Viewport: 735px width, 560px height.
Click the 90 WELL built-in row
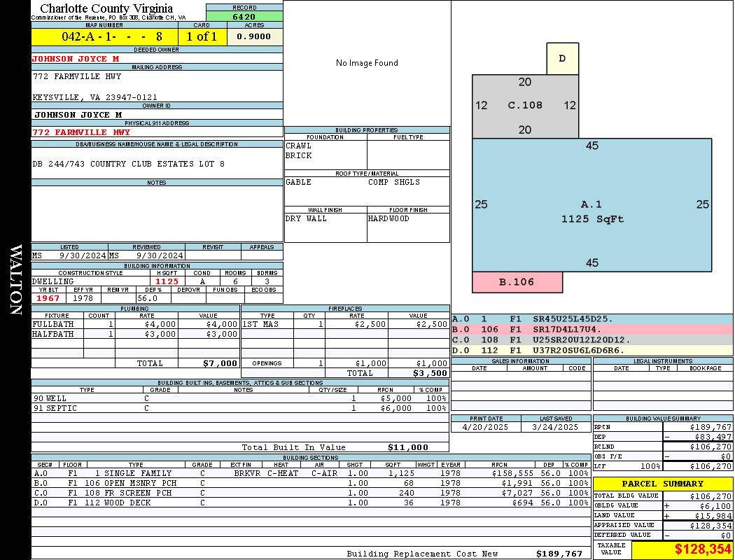point(240,398)
